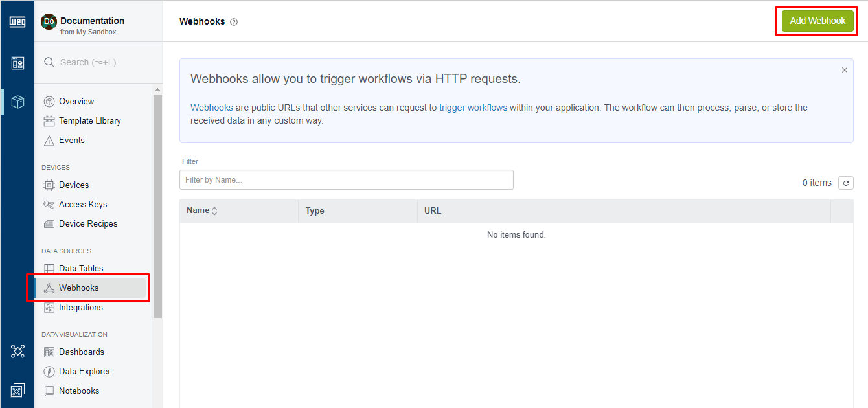Click the bottom stacked-chip icon in the rail
868x408 pixels.
coord(17,390)
